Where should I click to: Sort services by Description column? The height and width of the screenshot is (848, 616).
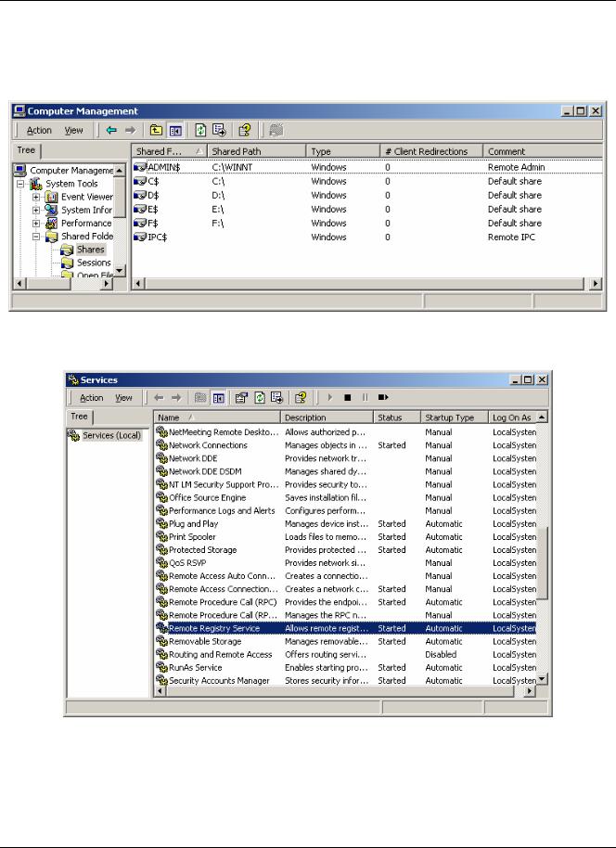tap(327, 418)
